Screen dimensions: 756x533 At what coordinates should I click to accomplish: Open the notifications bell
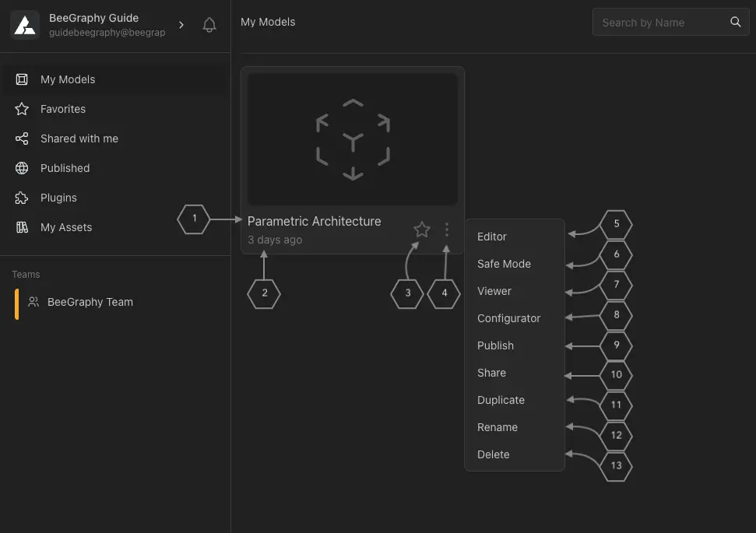(209, 25)
